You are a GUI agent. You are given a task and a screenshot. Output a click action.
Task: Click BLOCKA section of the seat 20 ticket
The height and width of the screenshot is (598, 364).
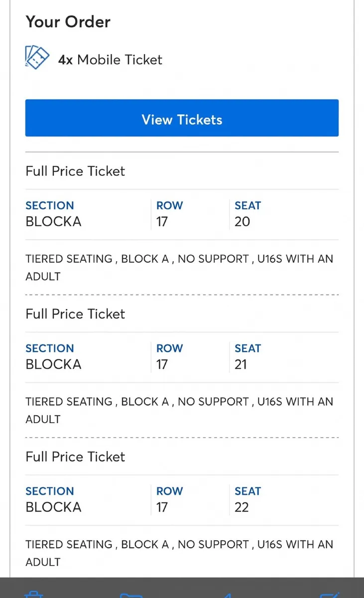53,221
